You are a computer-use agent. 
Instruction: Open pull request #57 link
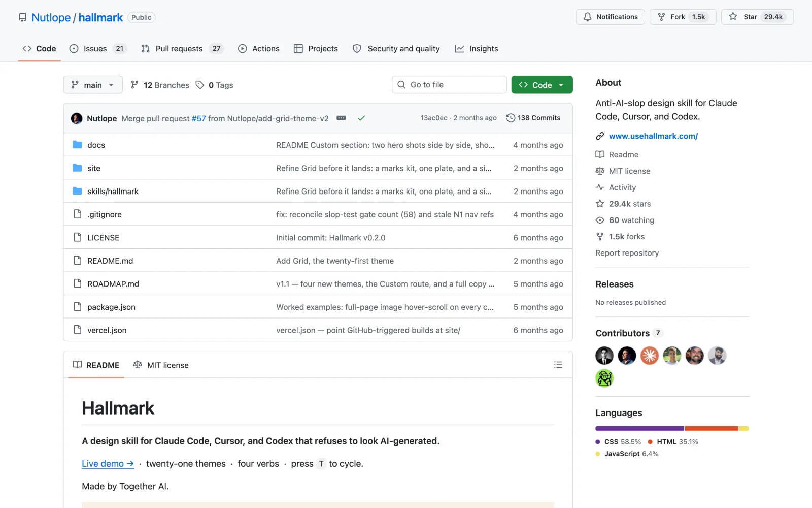click(198, 118)
